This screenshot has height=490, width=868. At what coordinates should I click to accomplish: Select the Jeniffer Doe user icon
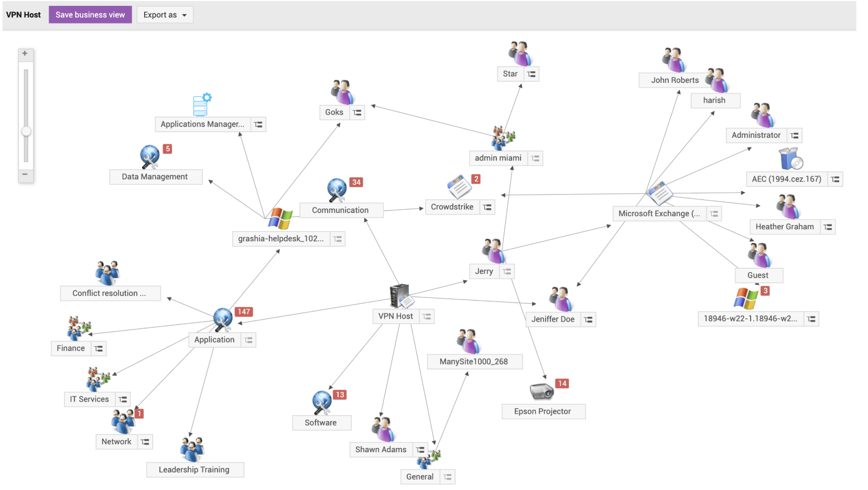(561, 299)
